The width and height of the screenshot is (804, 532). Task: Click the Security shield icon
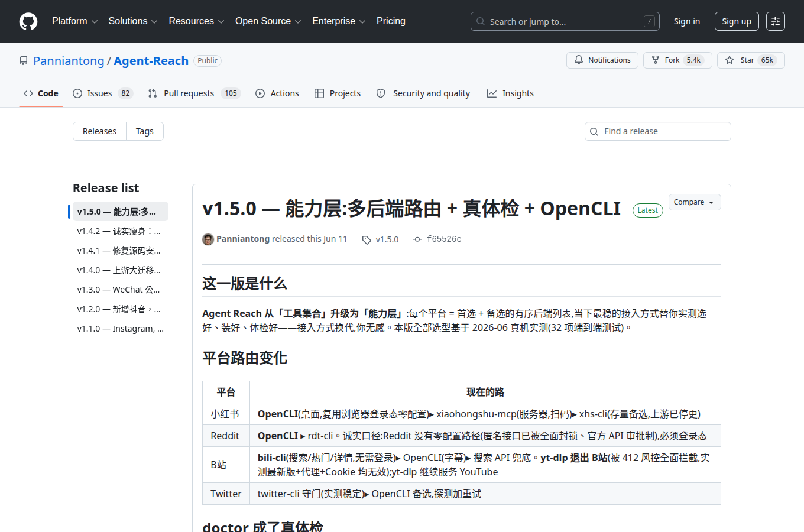tap(381, 93)
